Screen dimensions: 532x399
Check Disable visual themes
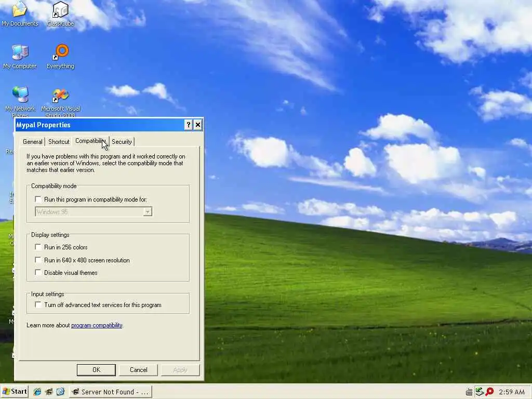[38, 273]
